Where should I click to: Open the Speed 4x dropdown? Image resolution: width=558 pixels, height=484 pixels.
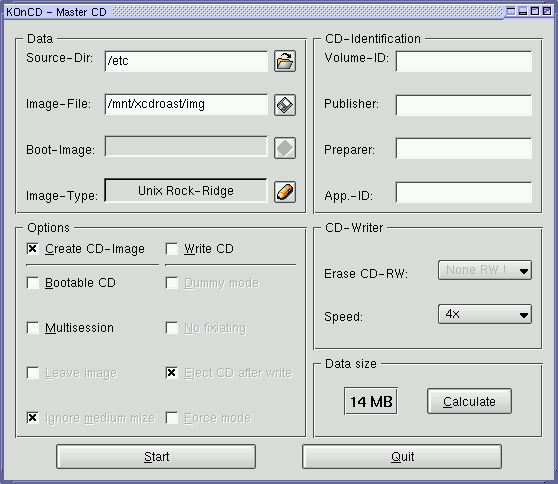485,314
